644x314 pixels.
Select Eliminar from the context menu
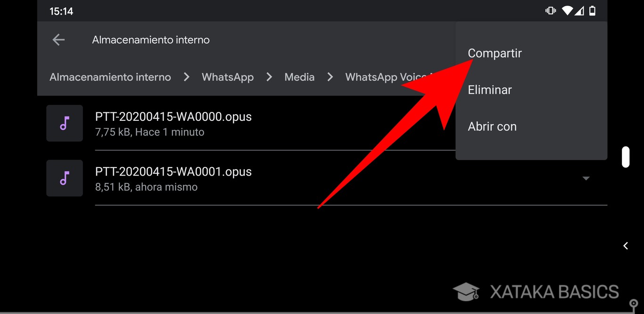(x=490, y=90)
